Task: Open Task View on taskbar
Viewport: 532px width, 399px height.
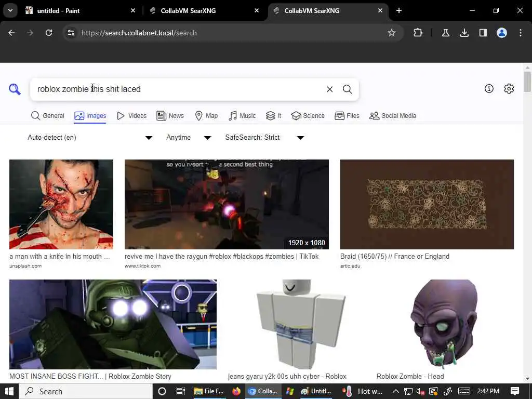Action: 180,391
